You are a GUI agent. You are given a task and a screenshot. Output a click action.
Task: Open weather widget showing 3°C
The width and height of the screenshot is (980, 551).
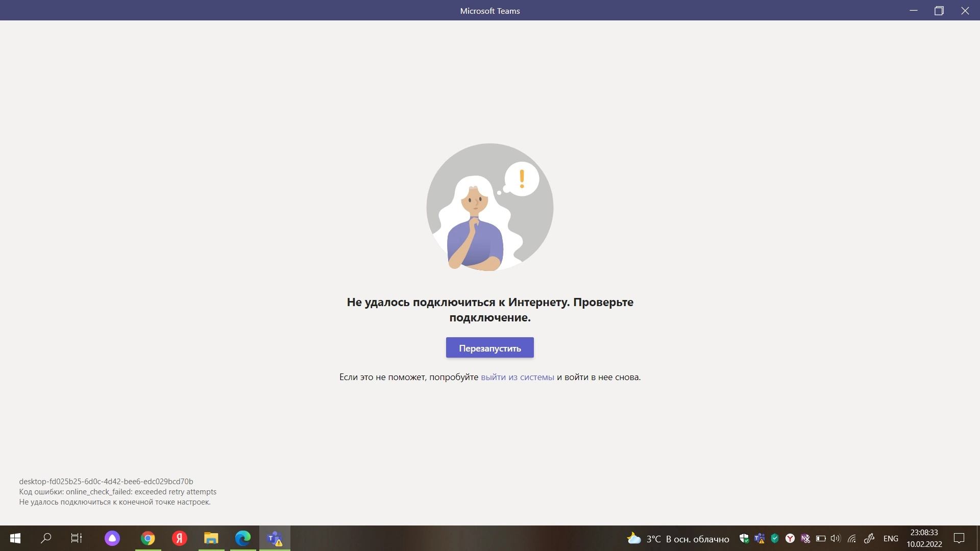678,538
